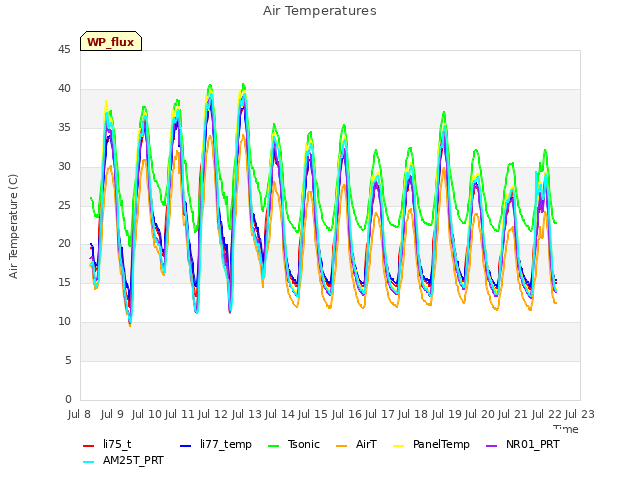Click the WP_flux site label box
This screenshot has height=480, width=640.
(x=111, y=41)
